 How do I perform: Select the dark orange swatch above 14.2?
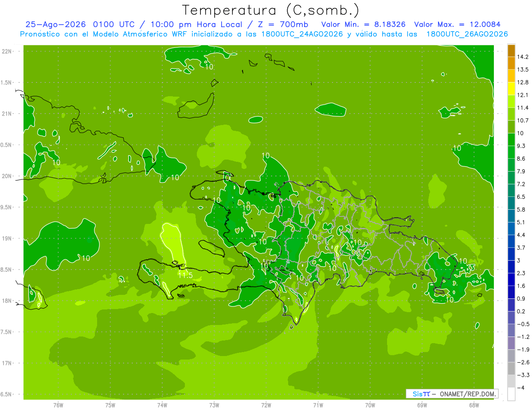tap(511, 51)
